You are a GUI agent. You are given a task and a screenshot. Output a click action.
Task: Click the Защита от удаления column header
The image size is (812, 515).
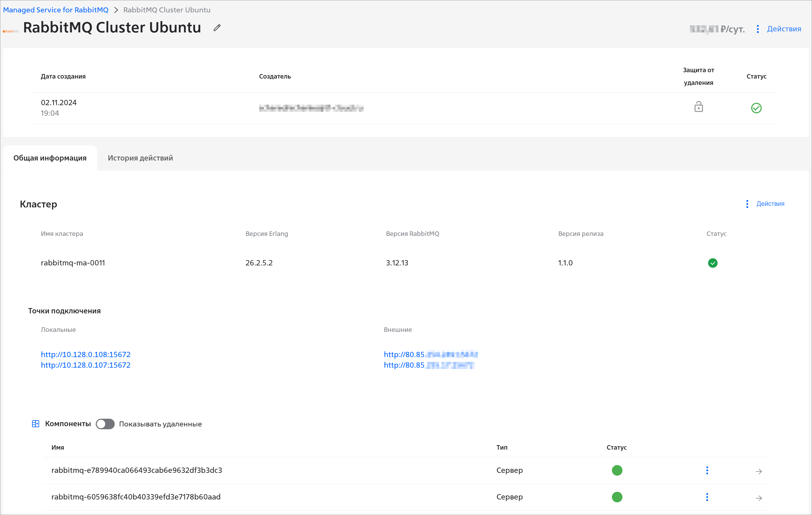click(698, 76)
